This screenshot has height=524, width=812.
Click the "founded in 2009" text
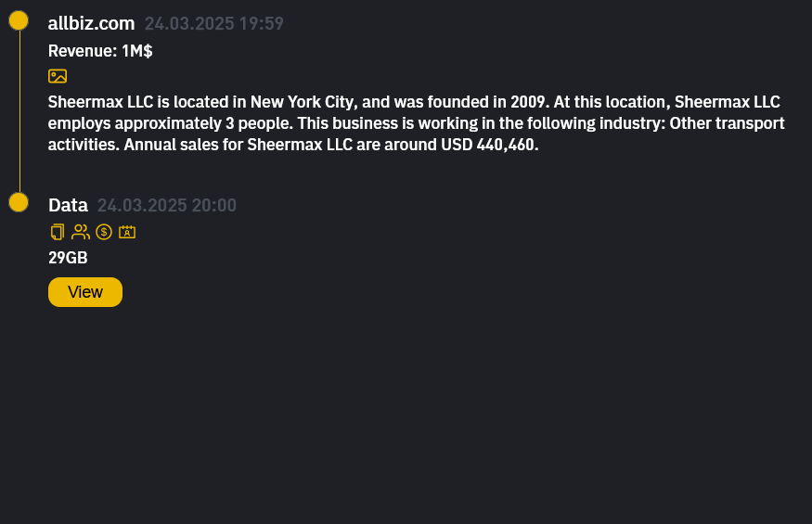coord(473,101)
